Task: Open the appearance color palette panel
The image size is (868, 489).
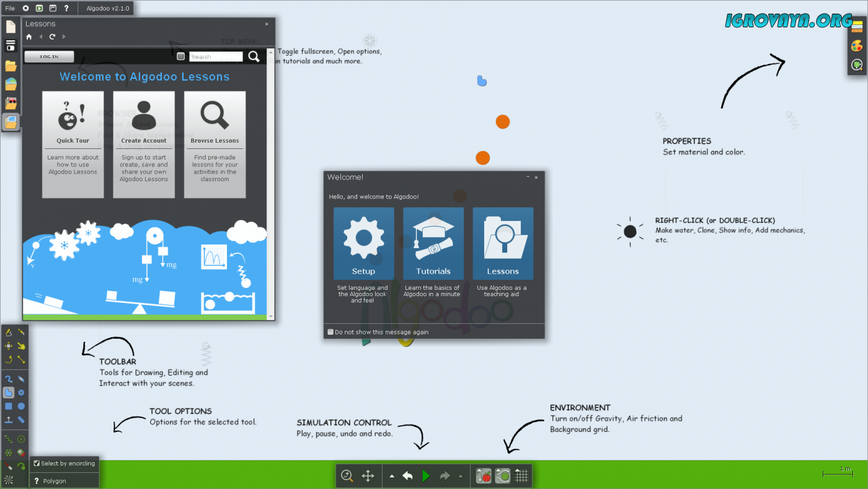Action: point(857,46)
